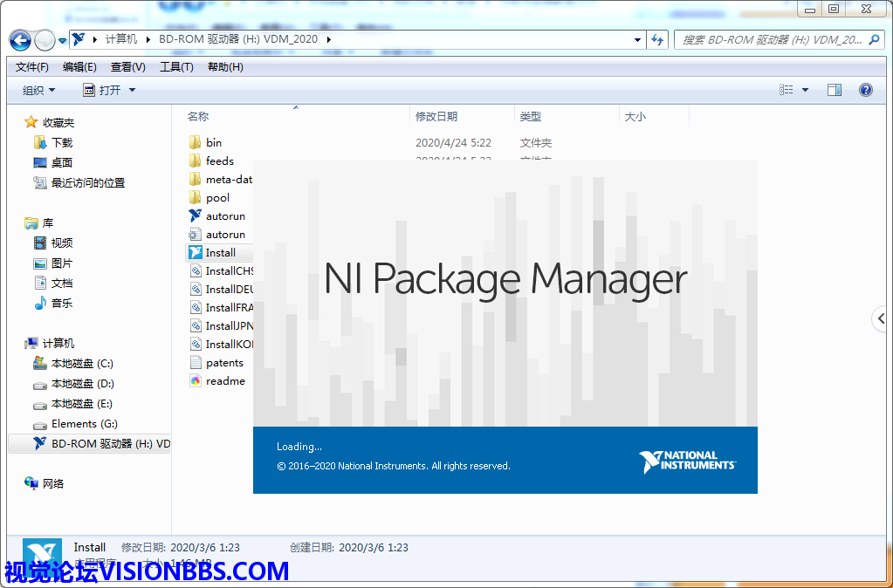Open the 文件(F) menu

tap(32, 67)
